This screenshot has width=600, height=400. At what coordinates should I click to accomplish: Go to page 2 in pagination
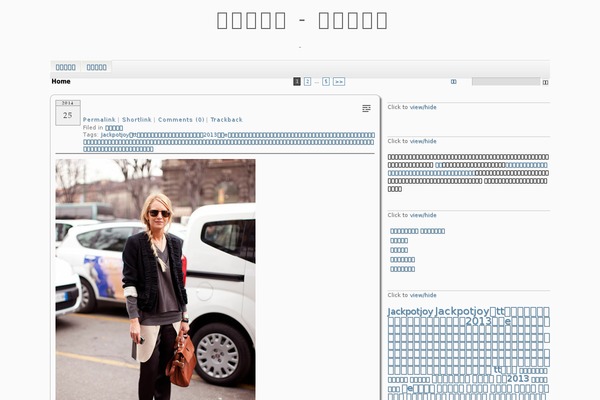(x=307, y=82)
